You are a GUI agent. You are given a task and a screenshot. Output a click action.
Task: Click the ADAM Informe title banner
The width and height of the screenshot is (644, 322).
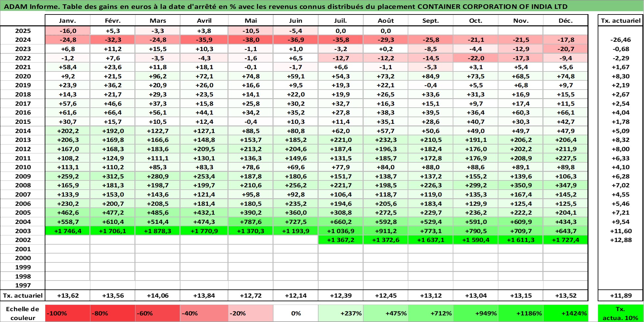tap(322, 6)
